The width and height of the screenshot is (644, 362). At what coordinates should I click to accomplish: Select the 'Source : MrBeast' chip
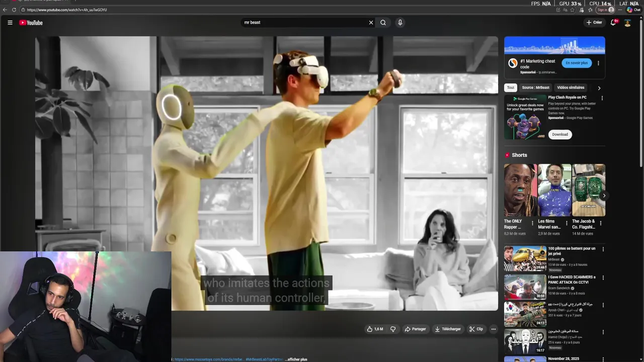point(535,87)
